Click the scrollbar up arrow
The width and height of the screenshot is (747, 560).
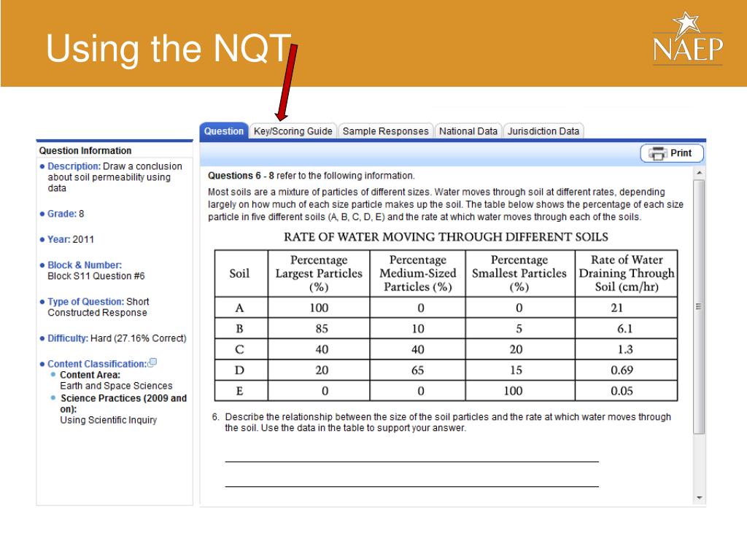699,172
